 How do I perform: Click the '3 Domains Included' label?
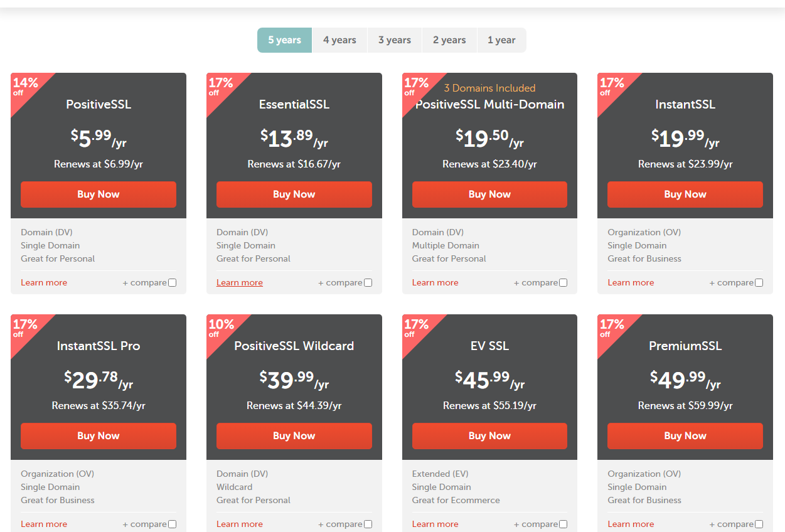click(489, 88)
